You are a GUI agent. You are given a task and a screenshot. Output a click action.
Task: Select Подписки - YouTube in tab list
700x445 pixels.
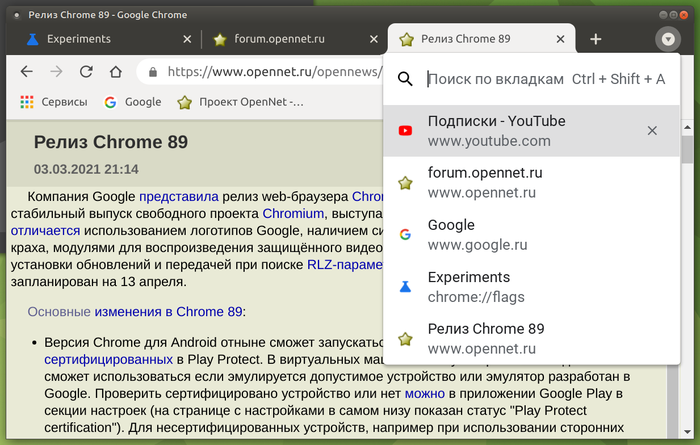(531, 131)
